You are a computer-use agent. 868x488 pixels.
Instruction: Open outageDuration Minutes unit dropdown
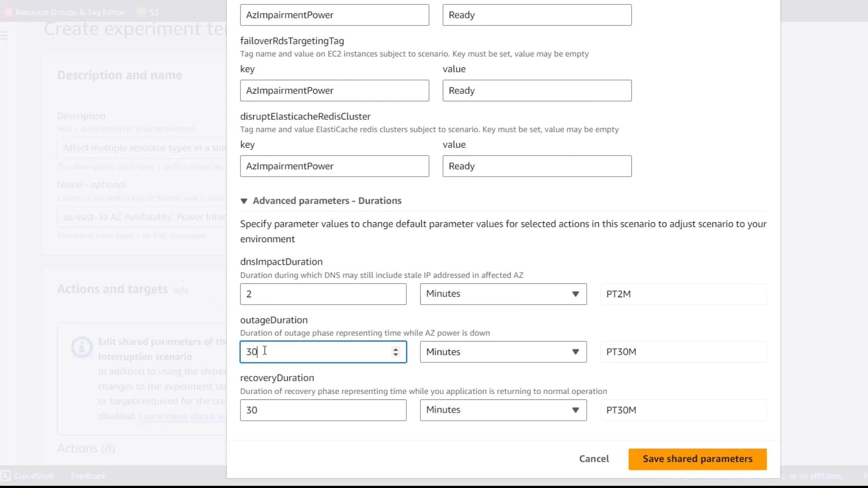(503, 352)
